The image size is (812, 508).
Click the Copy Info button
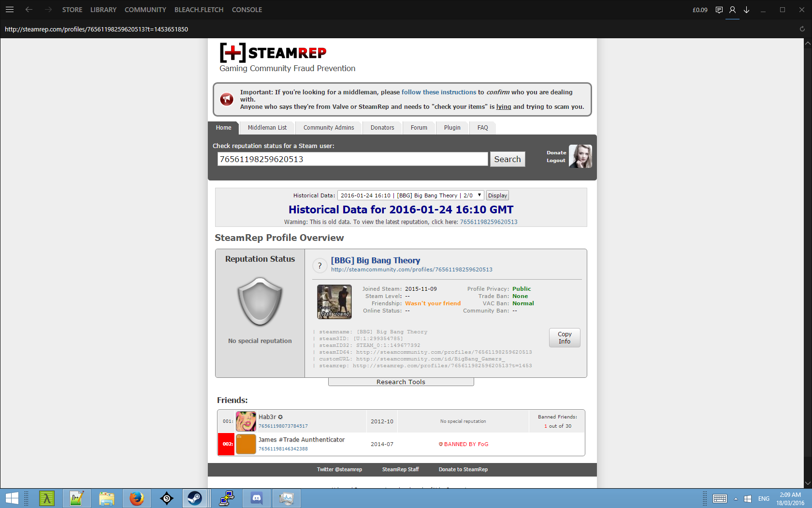564,338
